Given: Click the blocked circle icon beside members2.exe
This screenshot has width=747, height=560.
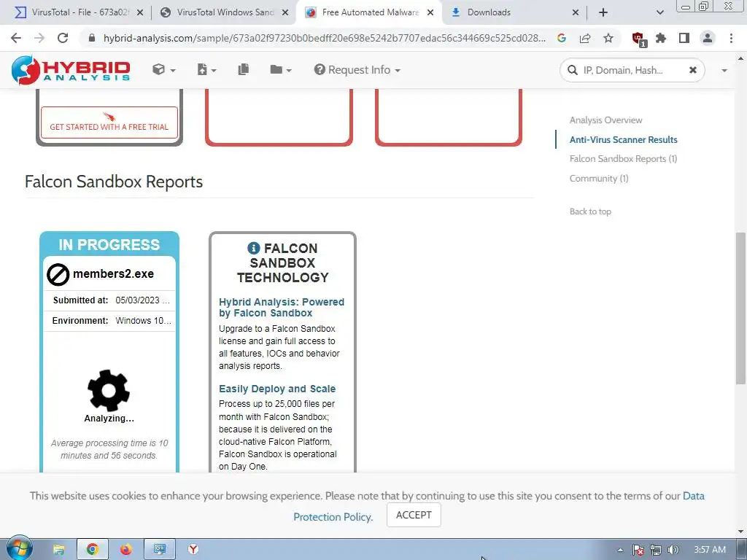Looking at the screenshot, I should pyautogui.click(x=58, y=274).
